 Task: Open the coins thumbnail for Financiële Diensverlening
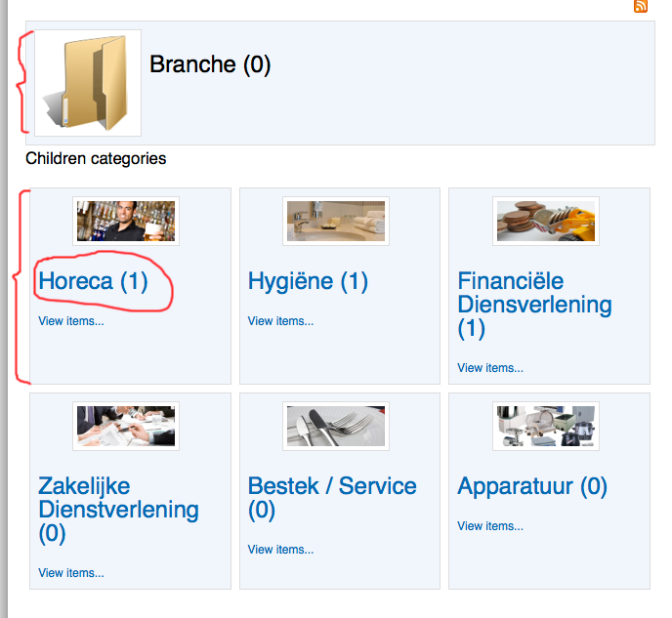tap(546, 221)
